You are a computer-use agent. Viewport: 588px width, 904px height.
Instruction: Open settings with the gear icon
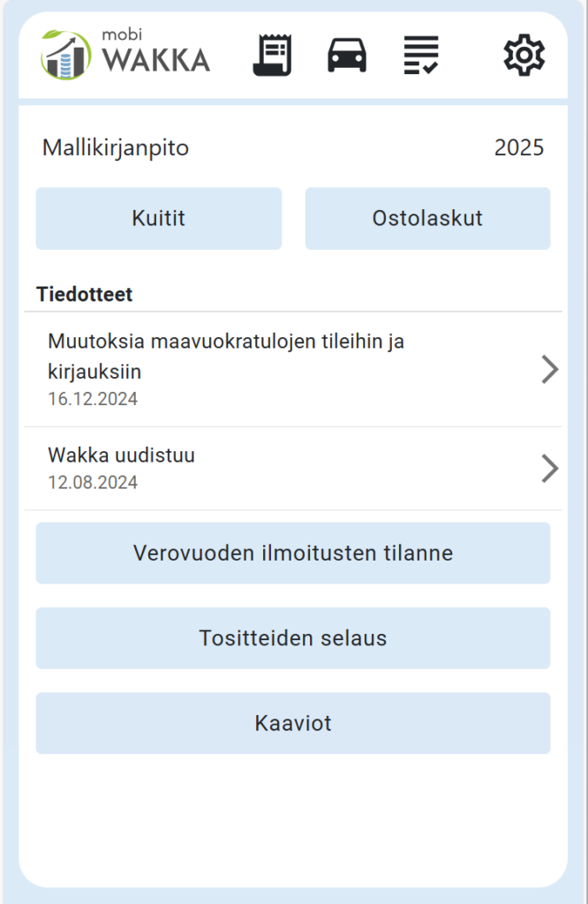[x=524, y=56]
